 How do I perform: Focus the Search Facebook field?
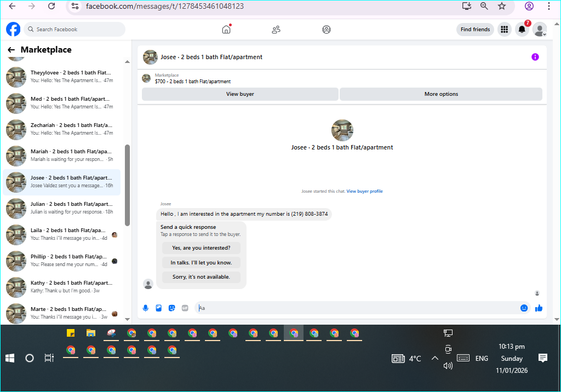tap(75, 30)
